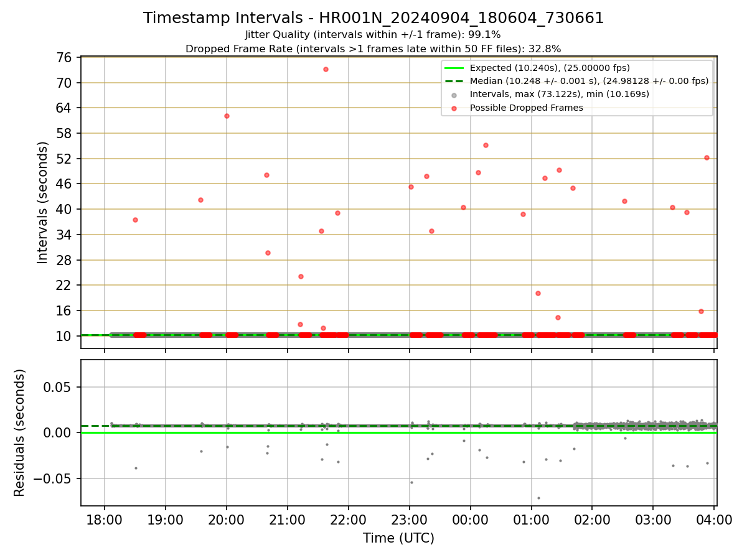Image resolution: width=747 pixels, height=560 pixels.
Task: Click the 40 tick on intervals axis
Action: tap(65, 209)
